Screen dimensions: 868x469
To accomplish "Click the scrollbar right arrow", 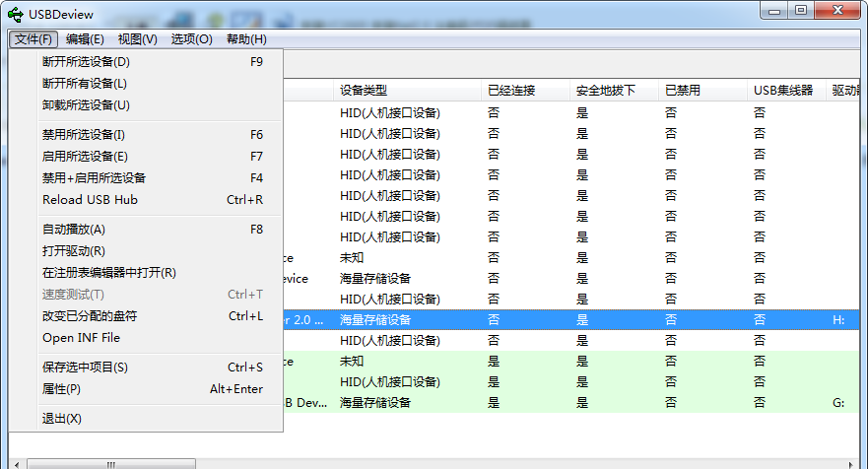I will 850,464.
